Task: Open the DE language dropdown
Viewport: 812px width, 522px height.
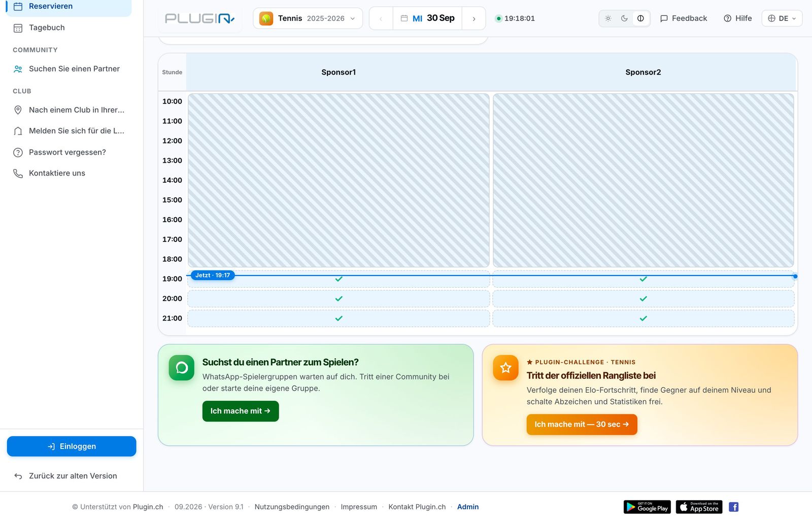Action: point(782,18)
